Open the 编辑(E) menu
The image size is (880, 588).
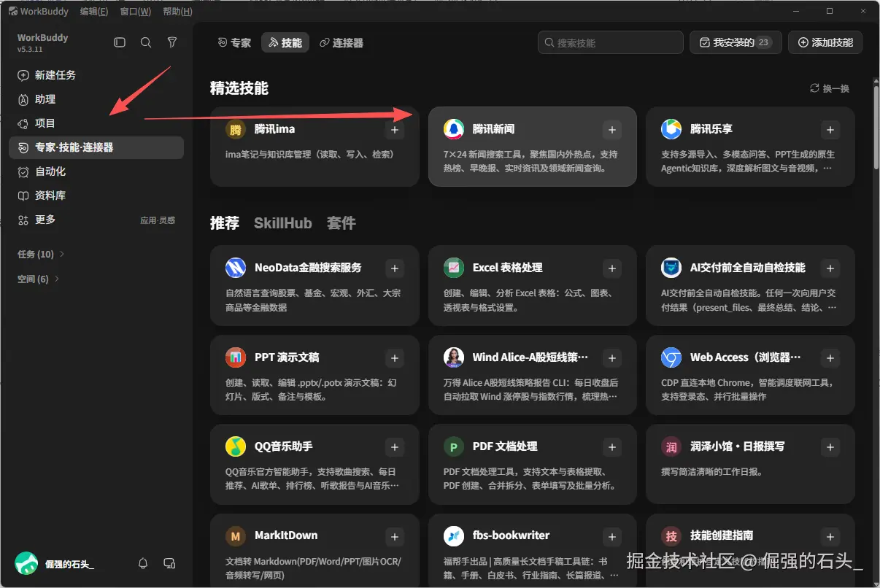(94, 11)
